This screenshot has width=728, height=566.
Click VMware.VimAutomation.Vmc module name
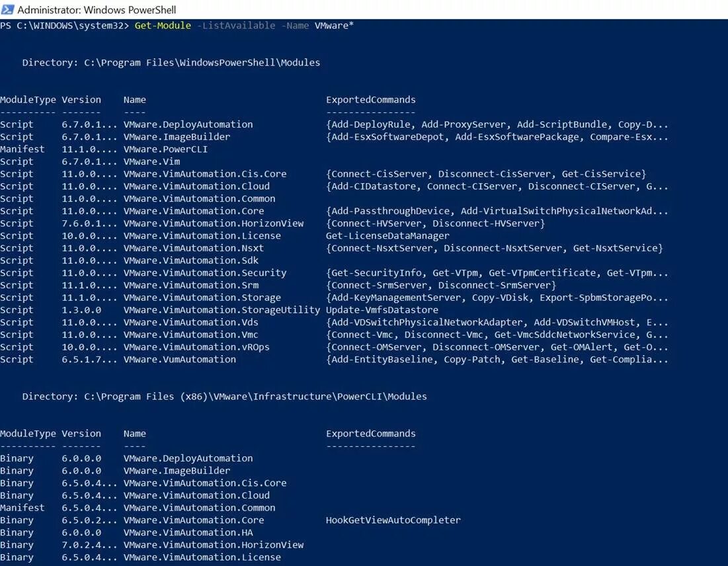tap(190, 335)
